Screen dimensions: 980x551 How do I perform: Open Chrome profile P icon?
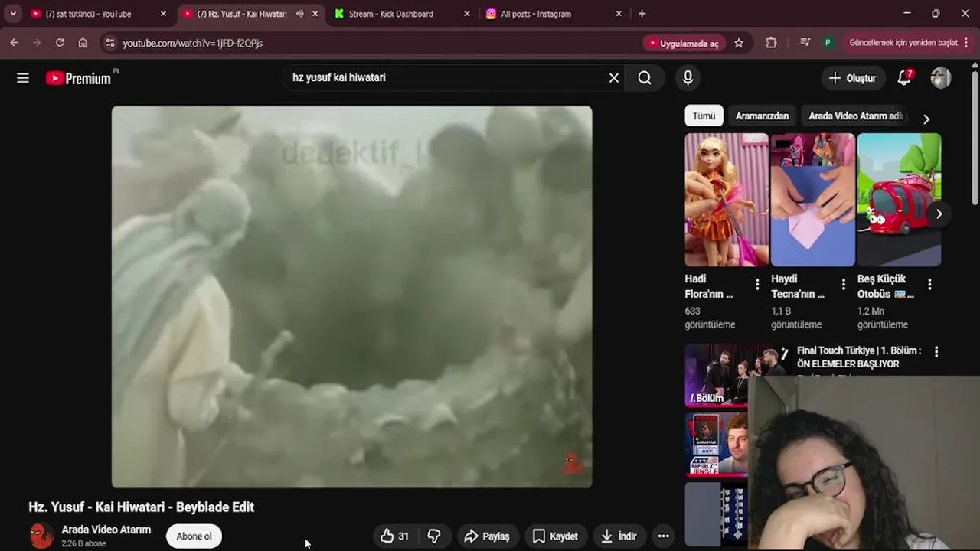point(828,43)
